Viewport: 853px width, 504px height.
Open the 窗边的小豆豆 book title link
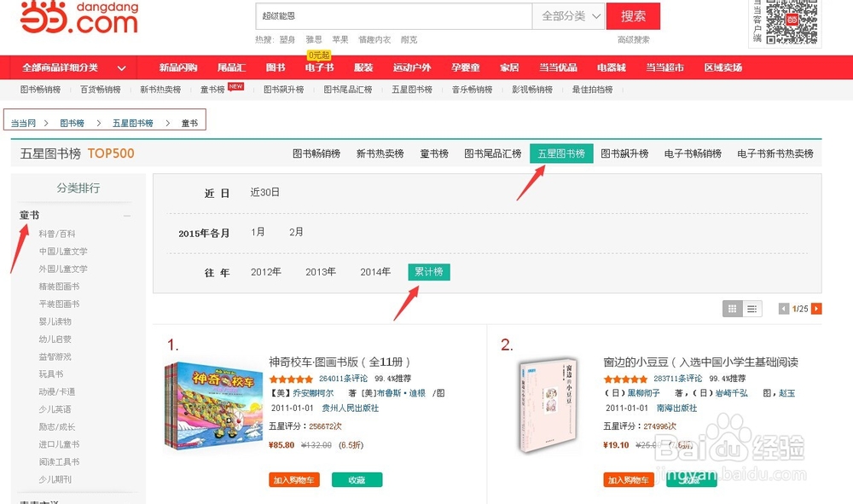point(699,362)
